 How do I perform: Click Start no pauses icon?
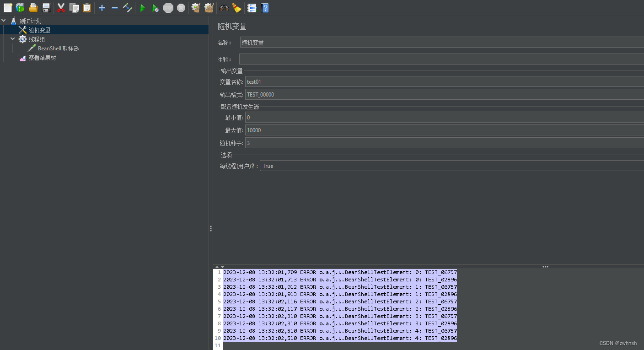(x=156, y=8)
